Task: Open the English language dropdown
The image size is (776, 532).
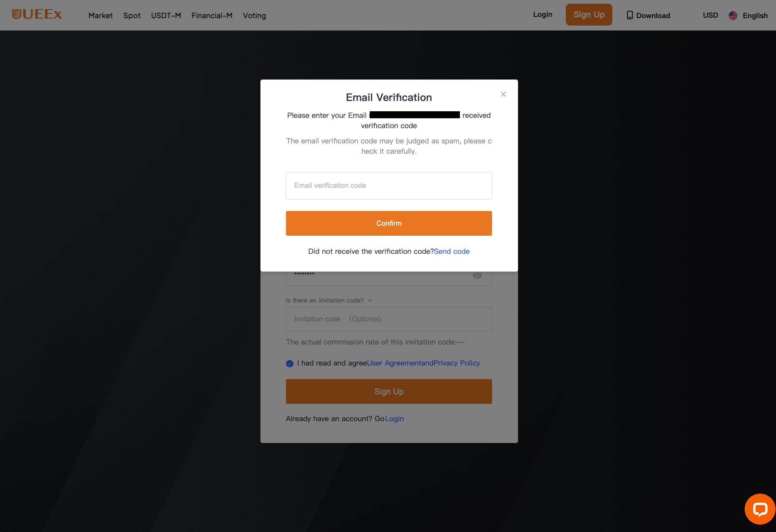Action: pos(755,16)
